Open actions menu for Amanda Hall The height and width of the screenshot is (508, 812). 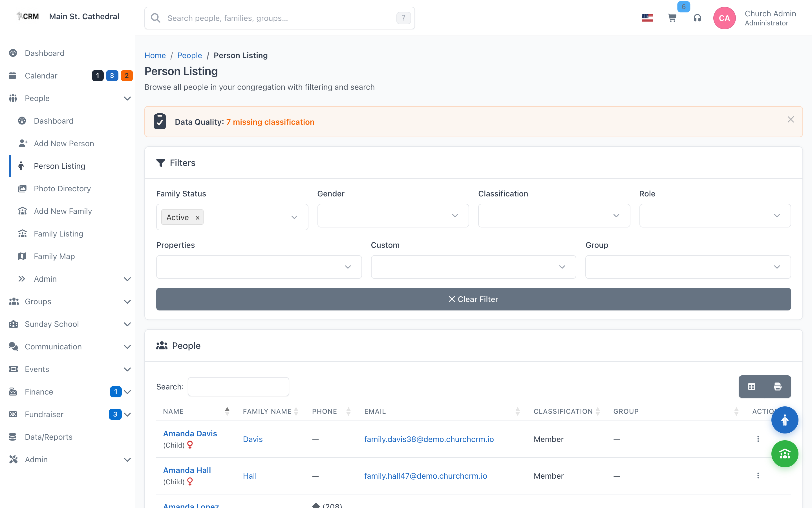(758, 476)
